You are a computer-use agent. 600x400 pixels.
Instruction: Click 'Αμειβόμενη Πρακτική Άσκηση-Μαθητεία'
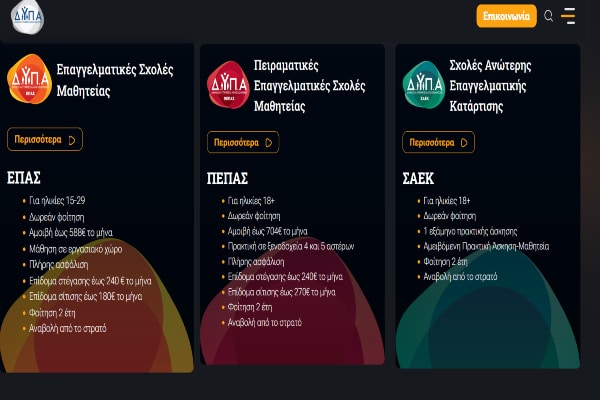point(486,246)
